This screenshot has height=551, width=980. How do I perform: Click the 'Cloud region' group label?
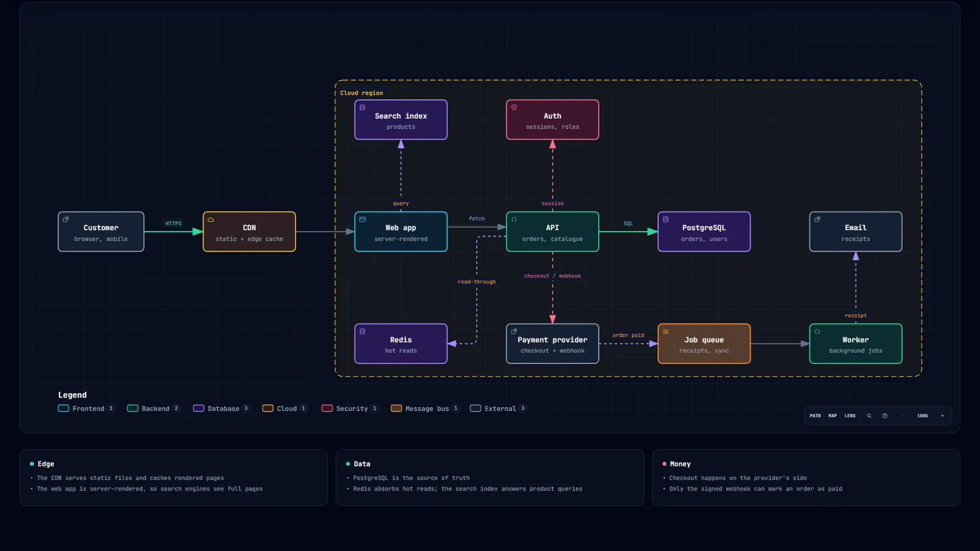coord(362,93)
